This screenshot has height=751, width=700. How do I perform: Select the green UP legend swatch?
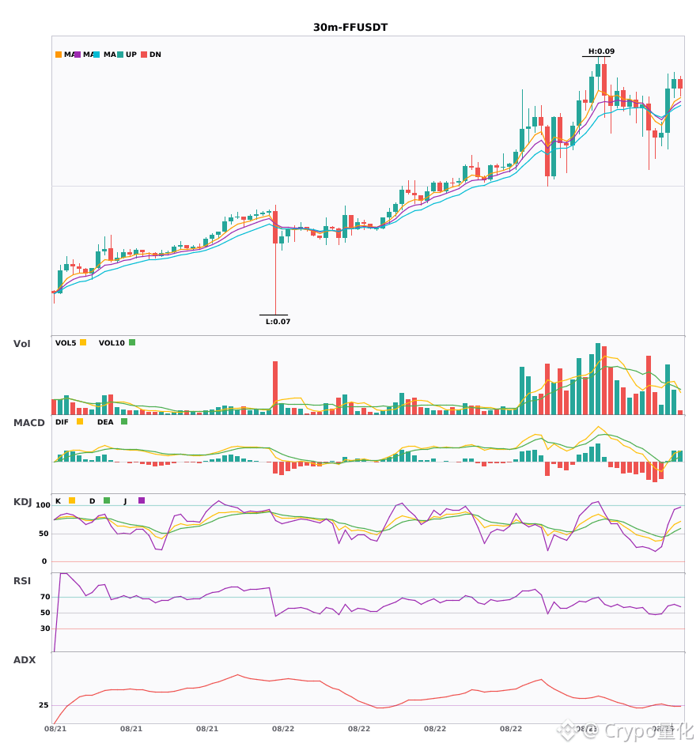pyautogui.click(x=120, y=55)
